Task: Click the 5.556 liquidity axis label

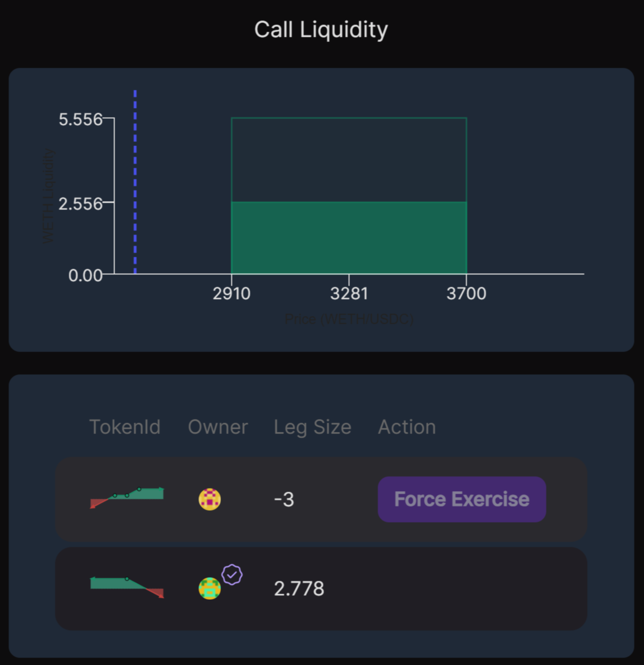Action: [x=80, y=120]
